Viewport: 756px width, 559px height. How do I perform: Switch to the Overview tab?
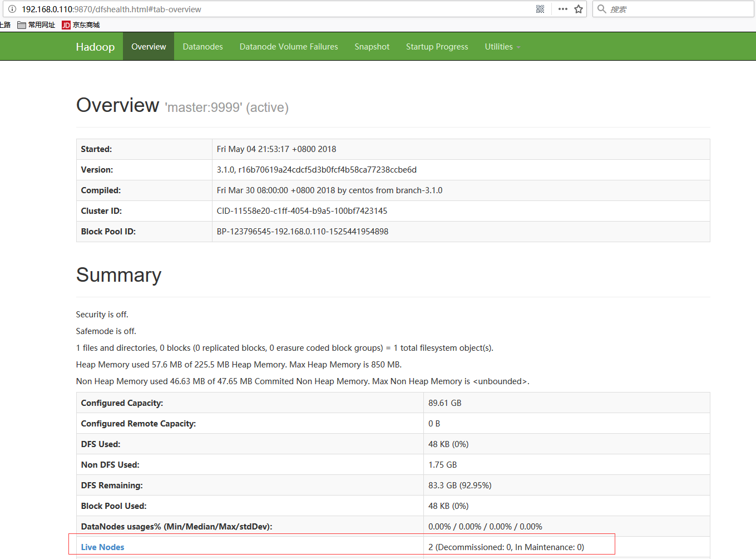click(149, 47)
